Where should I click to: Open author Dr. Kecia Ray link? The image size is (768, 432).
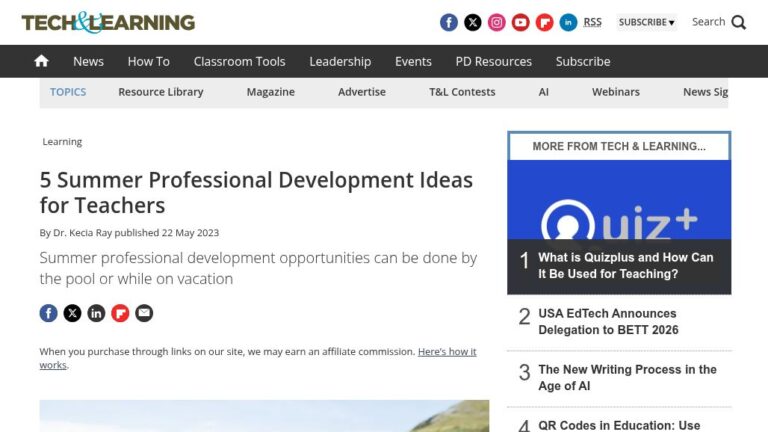[x=82, y=233]
